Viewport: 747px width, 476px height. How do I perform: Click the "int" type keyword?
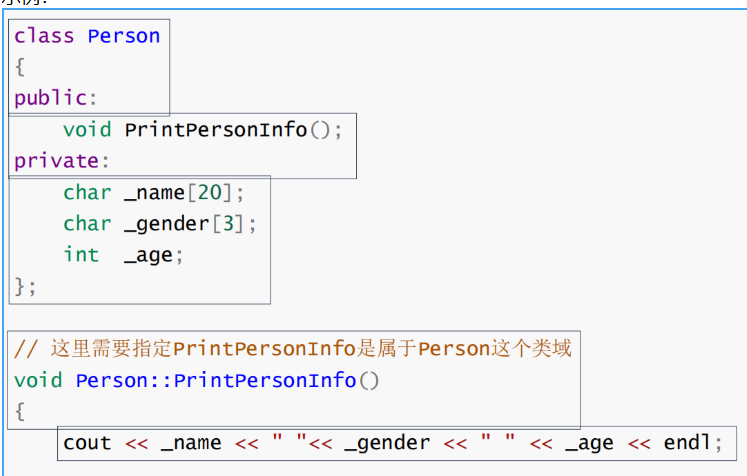click(x=81, y=254)
